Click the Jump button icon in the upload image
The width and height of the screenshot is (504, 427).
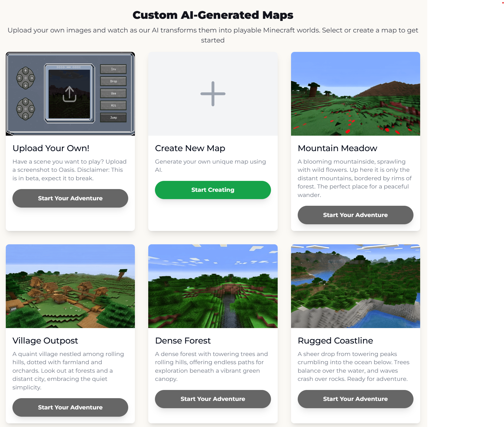113,117
